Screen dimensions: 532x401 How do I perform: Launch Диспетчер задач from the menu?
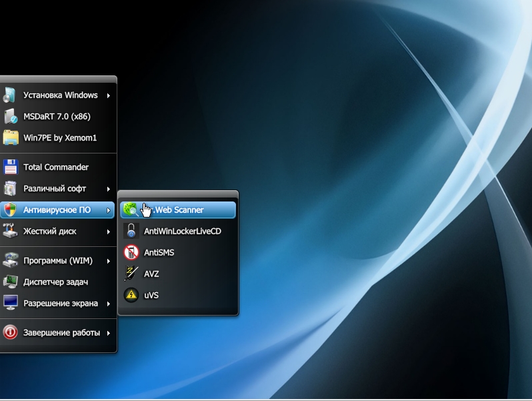pyautogui.click(x=55, y=282)
